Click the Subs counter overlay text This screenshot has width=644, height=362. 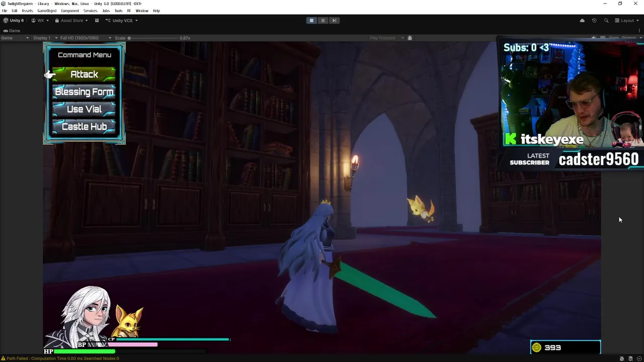click(x=526, y=48)
